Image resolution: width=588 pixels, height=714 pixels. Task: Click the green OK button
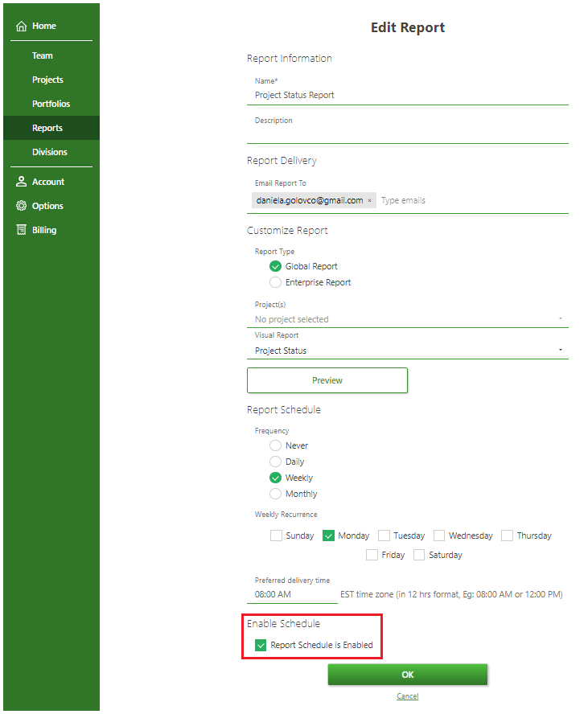[407, 675]
